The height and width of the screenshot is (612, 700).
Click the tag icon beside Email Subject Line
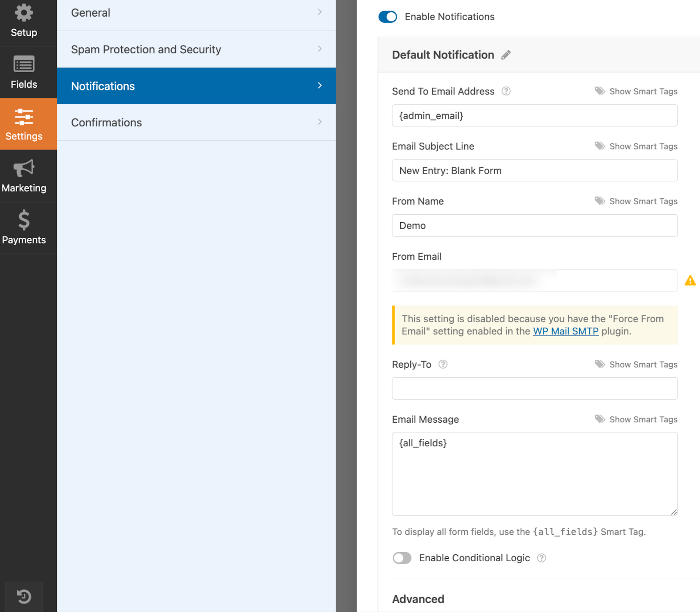pyautogui.click(x=599, y=146)
